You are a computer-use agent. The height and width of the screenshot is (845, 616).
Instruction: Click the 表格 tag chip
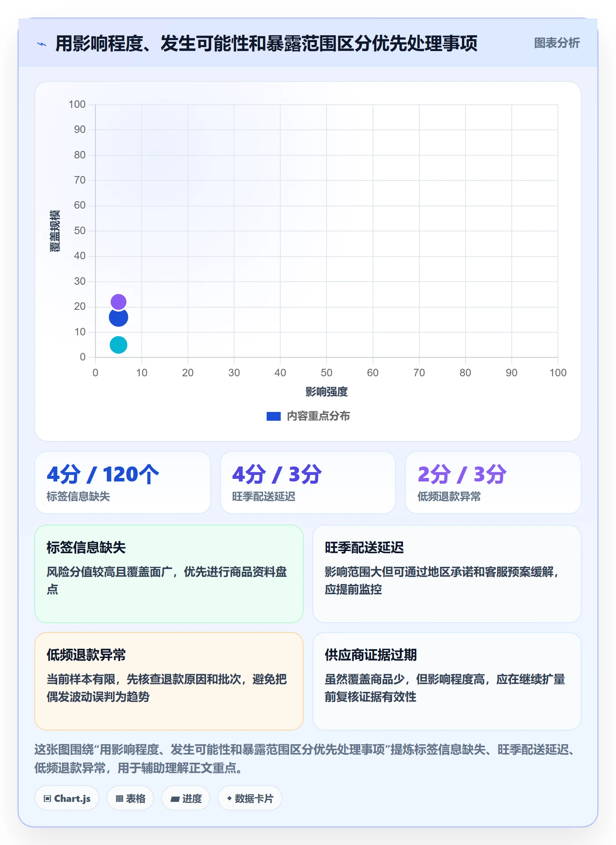click(x=130, y=798)
